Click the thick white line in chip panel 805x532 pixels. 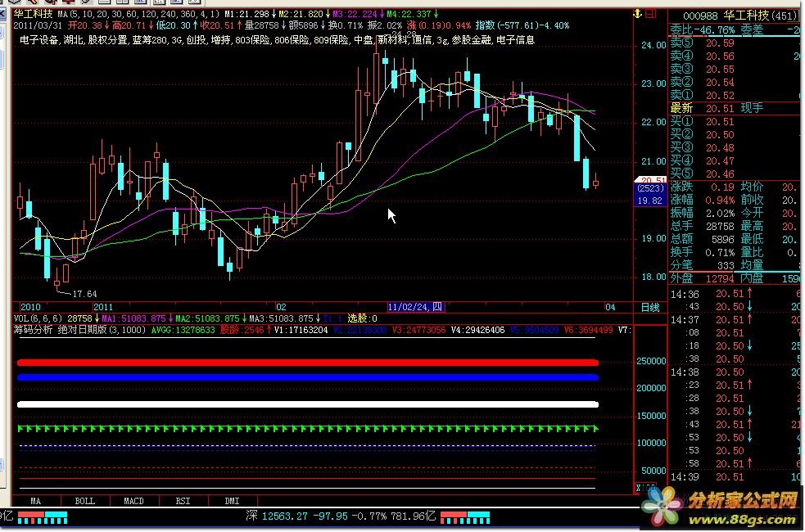coord(308,405)
